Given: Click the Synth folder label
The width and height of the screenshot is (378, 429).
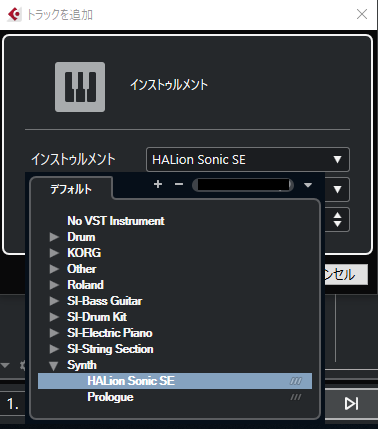Looking at the screenshot, I should point(82,365).
